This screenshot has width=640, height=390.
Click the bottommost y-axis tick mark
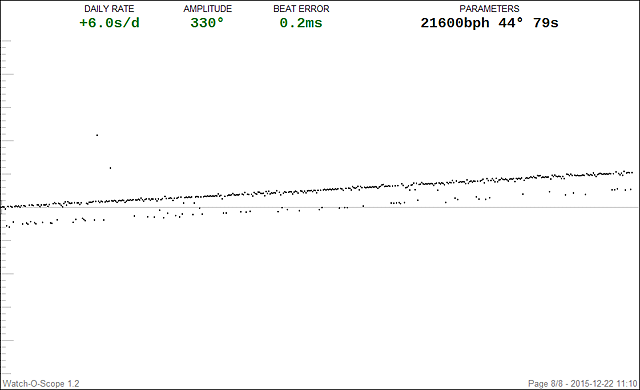[x=6, y=373]
